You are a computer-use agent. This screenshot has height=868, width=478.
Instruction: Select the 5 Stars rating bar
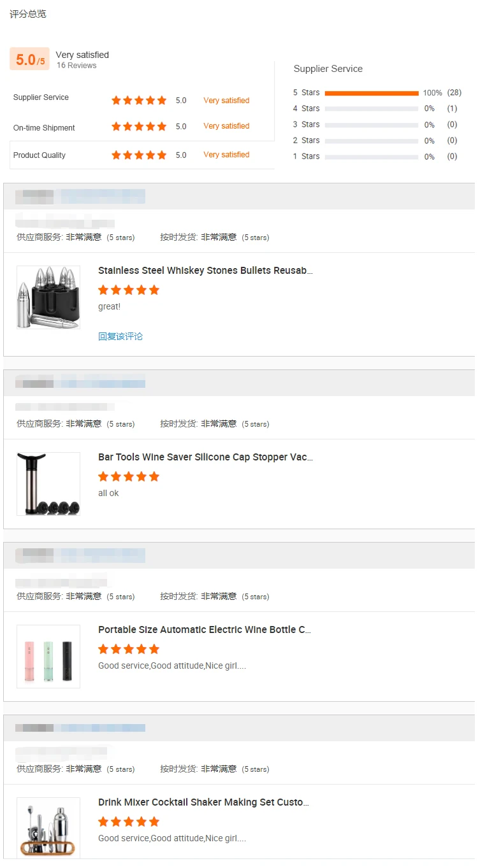tap(372, 93)
